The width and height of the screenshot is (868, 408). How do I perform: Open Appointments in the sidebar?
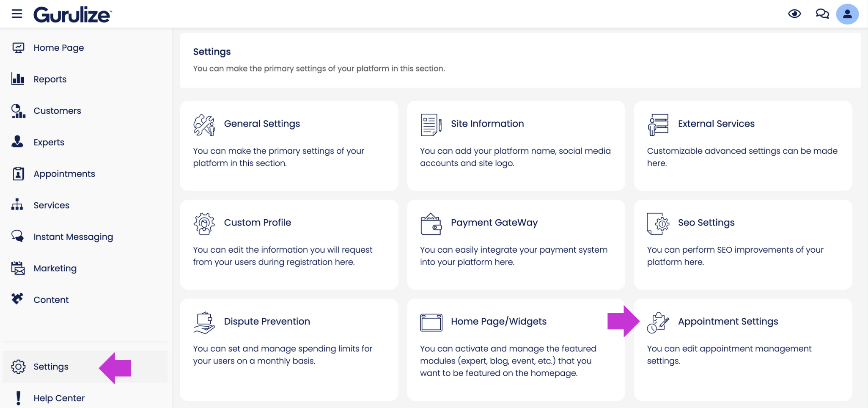tap(64, 174)
